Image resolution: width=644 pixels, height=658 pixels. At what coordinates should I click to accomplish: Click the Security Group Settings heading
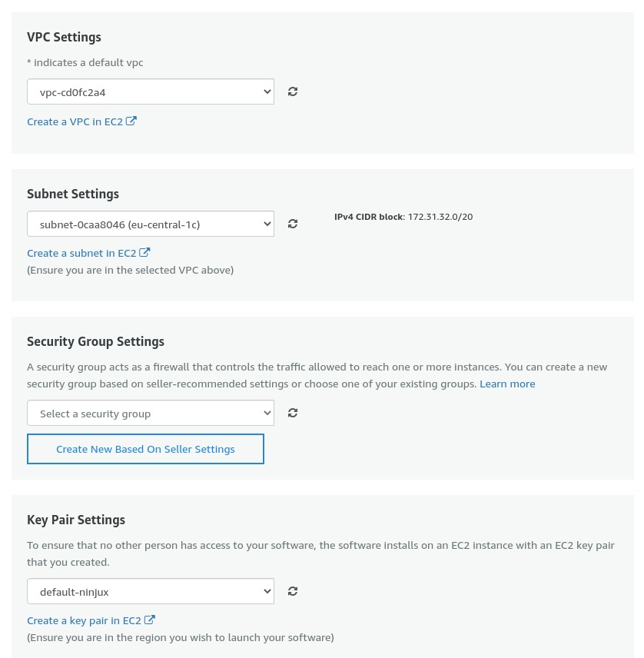click(x=95, y=341)
